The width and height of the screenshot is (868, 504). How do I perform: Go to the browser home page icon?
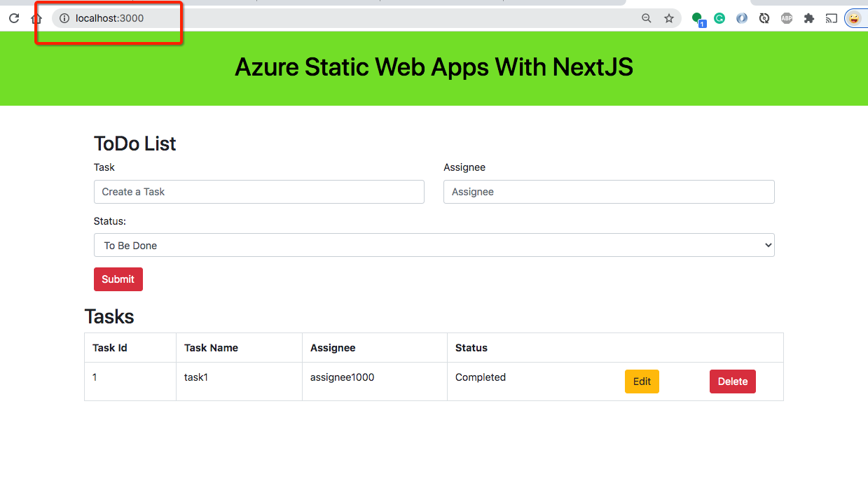[x=36, y=19]
